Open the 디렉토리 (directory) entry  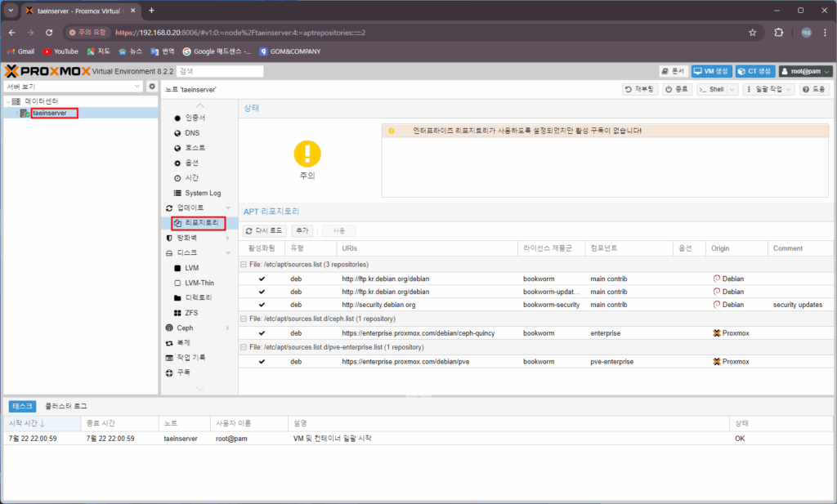pyautogui.click(x=198, y=297)
